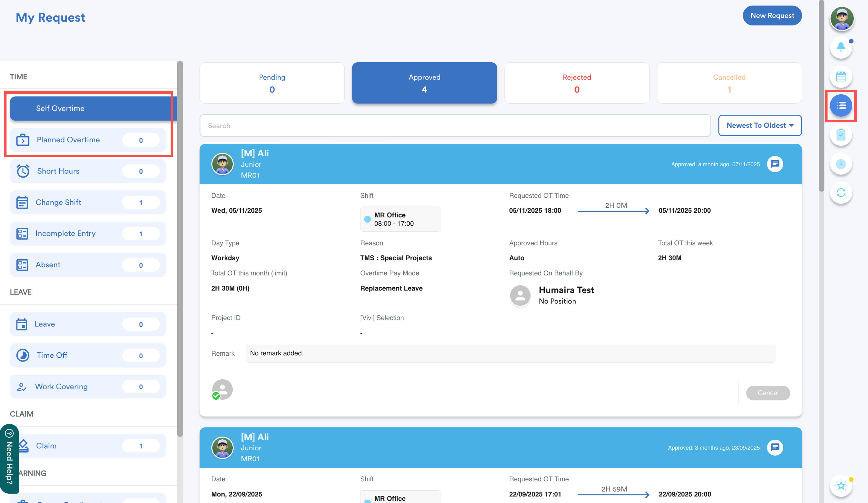The image size is (868, 503).
Task: Click the New Request button
Action: pyautogui.click(x=772, y=16)
